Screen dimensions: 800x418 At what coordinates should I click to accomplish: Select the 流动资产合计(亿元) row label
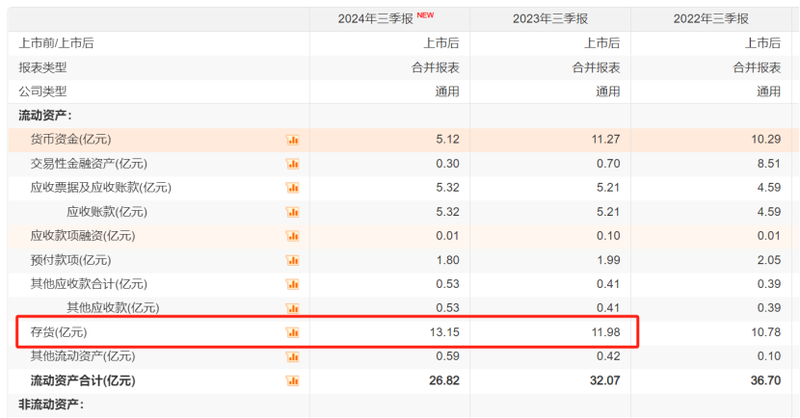[83, 381]
